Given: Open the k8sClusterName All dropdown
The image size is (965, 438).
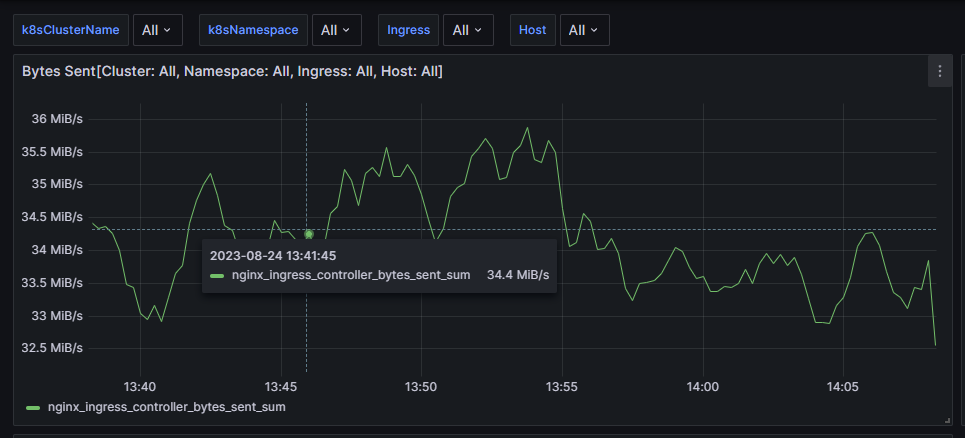Looking at the screenshot, I should click(x=157, y=30).
